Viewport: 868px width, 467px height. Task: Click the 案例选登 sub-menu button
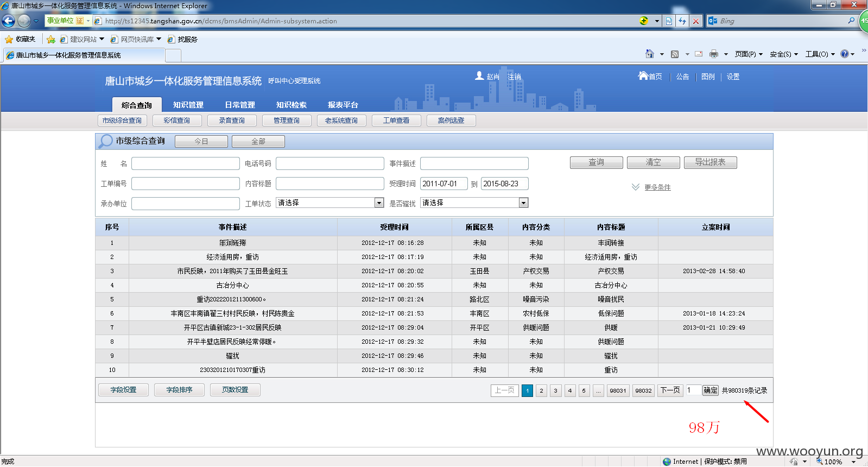(451, 121)
